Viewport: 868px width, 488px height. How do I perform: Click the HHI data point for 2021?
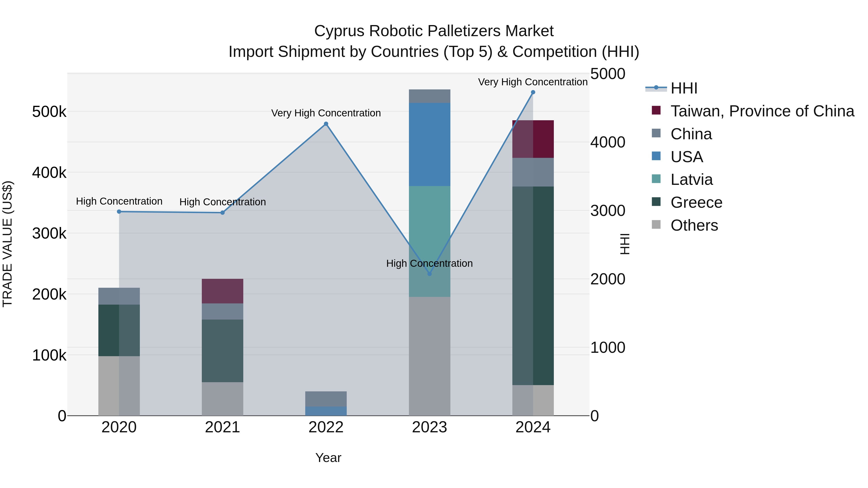point(222,213)
